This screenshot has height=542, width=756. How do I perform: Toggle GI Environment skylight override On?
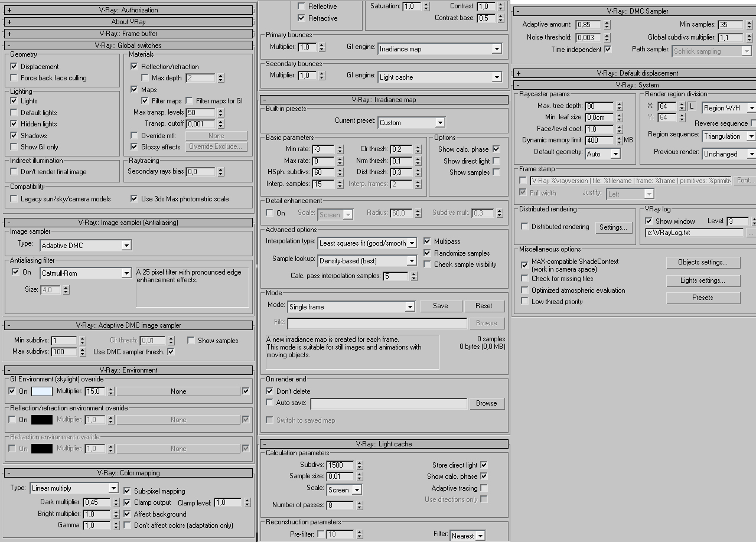pos(12,391)
